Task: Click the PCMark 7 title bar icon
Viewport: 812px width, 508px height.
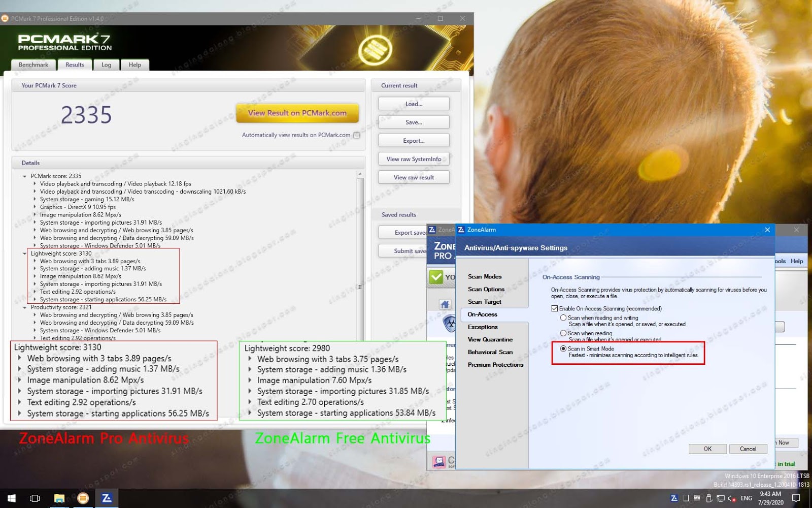Action: click(x=5, y=19)
